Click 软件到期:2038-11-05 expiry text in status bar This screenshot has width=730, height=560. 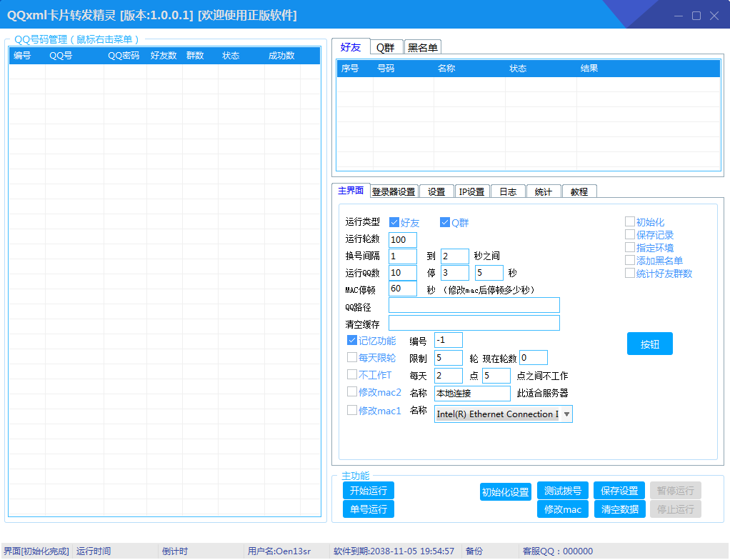(x=394, y=551)
